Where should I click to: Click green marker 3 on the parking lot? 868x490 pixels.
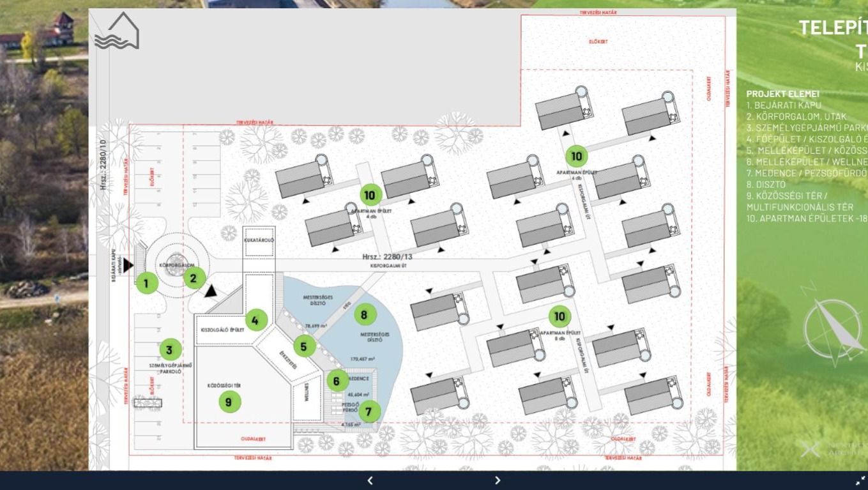(169, 349)
